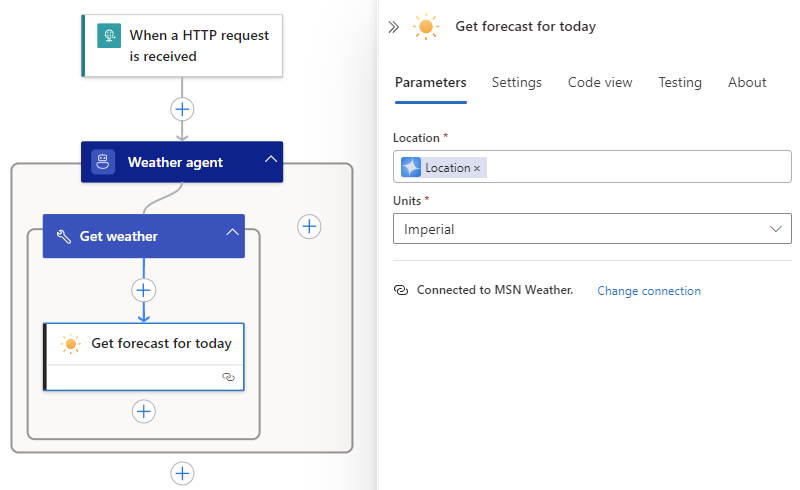Click the wrench icon on Get weather
The height and width of the screenshot is (490, 800).
tap(64, 236)
